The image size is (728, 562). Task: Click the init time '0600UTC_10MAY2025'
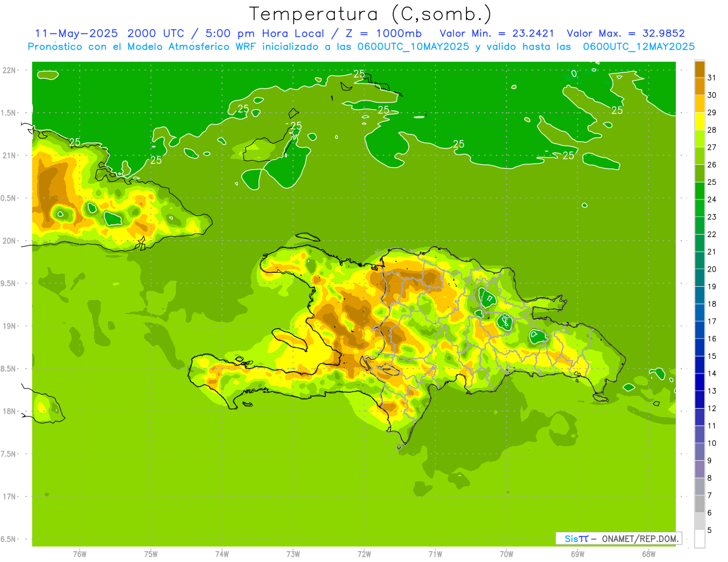(x=413, y=47)
